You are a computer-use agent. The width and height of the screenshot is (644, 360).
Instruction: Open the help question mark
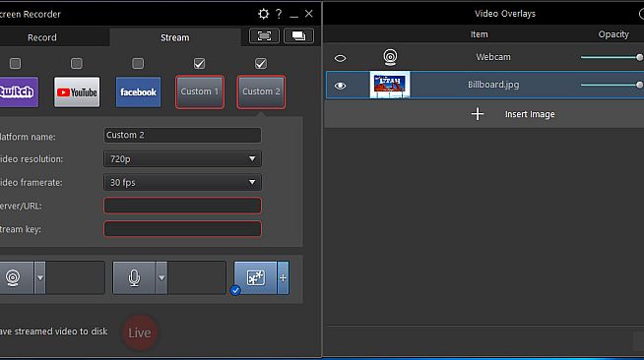click(279, 14)
